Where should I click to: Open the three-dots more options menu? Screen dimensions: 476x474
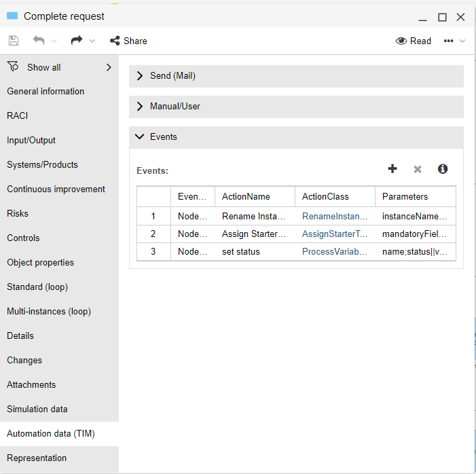448,41
